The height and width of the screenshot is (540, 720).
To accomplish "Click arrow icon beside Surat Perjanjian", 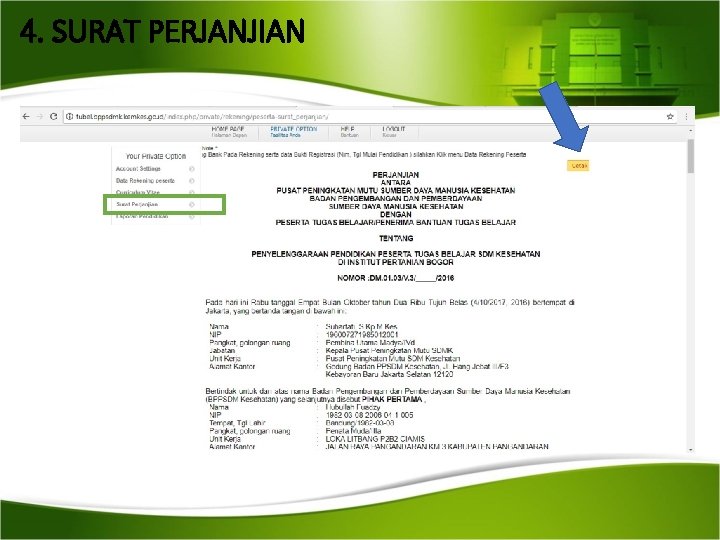I will (x=192, y=204).
